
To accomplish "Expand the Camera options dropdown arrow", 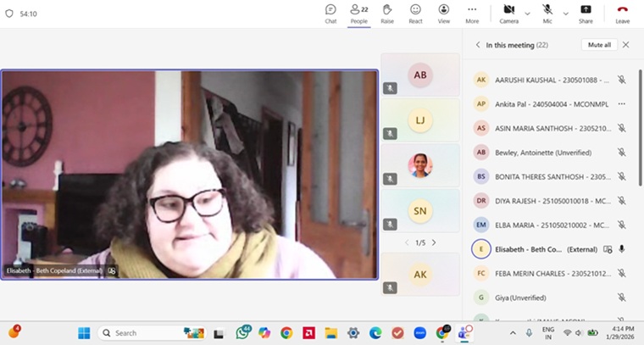I will (527, 14).
